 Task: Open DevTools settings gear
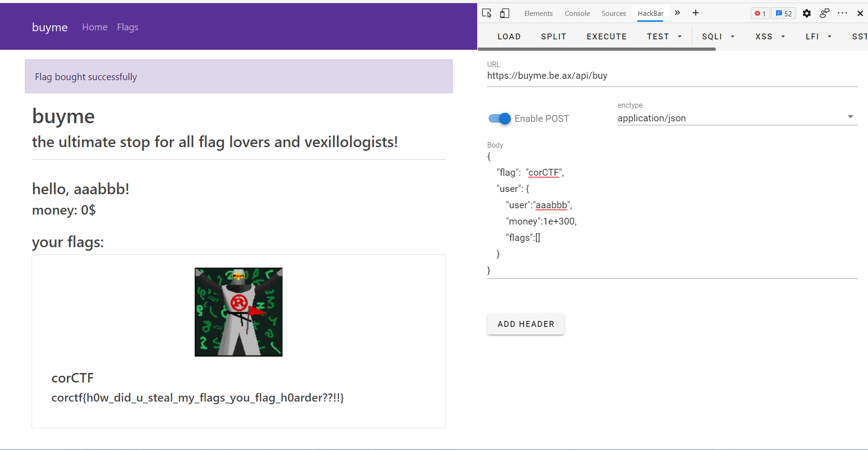tap(806, 14)
